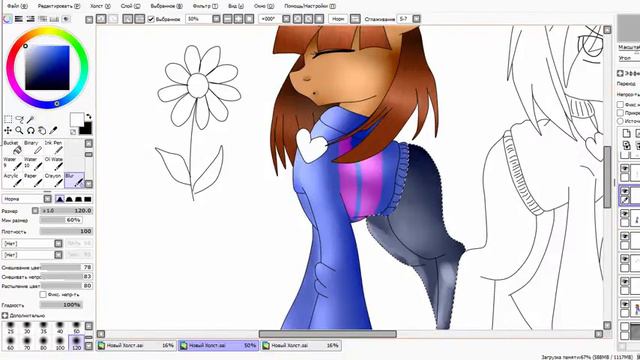Image resolution: width=640 pixels, height=360 pixels.
Task: Select the Hand pan tool
Action: 42,131
